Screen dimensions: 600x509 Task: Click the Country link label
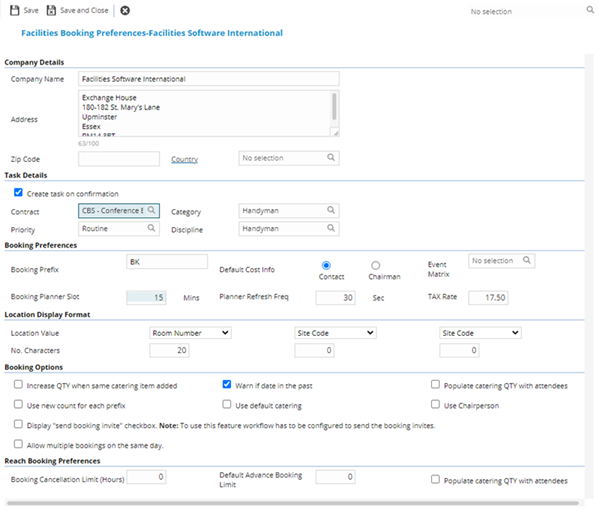pyautogui.click(x=184, y=159)
